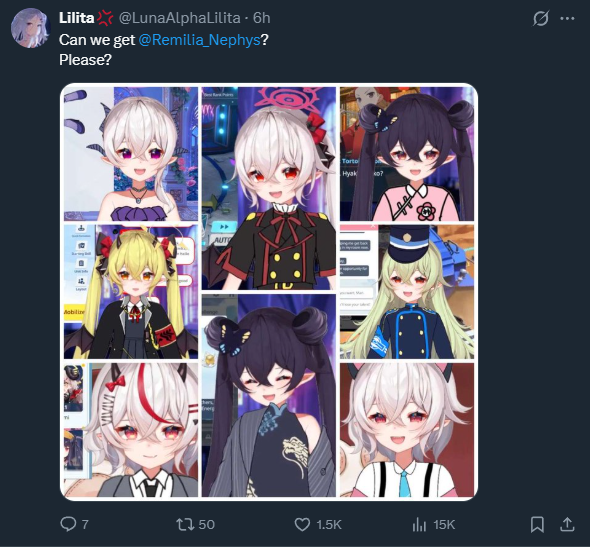Screen dimensions: 590x547
Task: Open the closed-eyes dragon dress character image
Action: 269,395
